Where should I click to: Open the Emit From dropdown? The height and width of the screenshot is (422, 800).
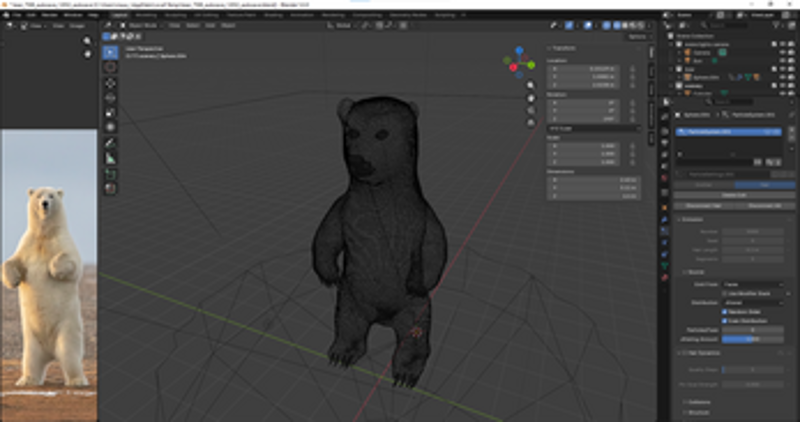753,284
